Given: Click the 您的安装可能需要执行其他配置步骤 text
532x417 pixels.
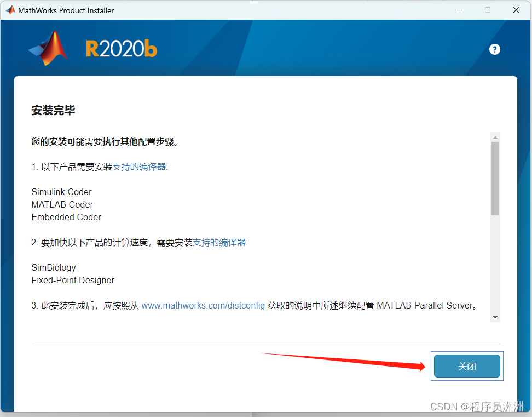Looking at the screenshot, I should click(105, 141).
